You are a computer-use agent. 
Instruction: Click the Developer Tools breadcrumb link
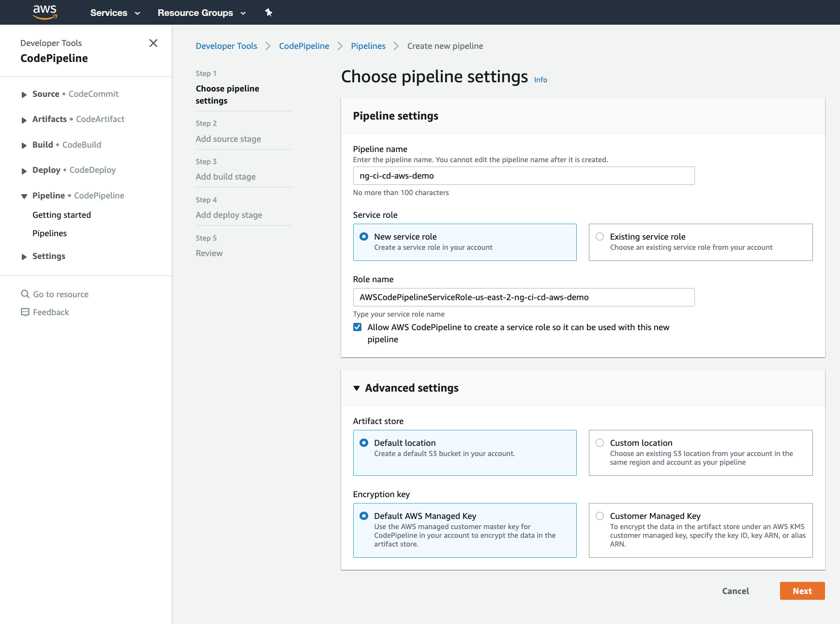click(226, 46)
